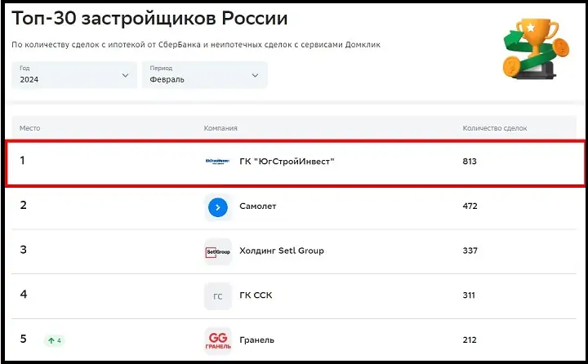Click the 813 deals count value
Image resolution: width=588 pixels, height=364 pixels.
pyautogui.click(x=470, y=162)
